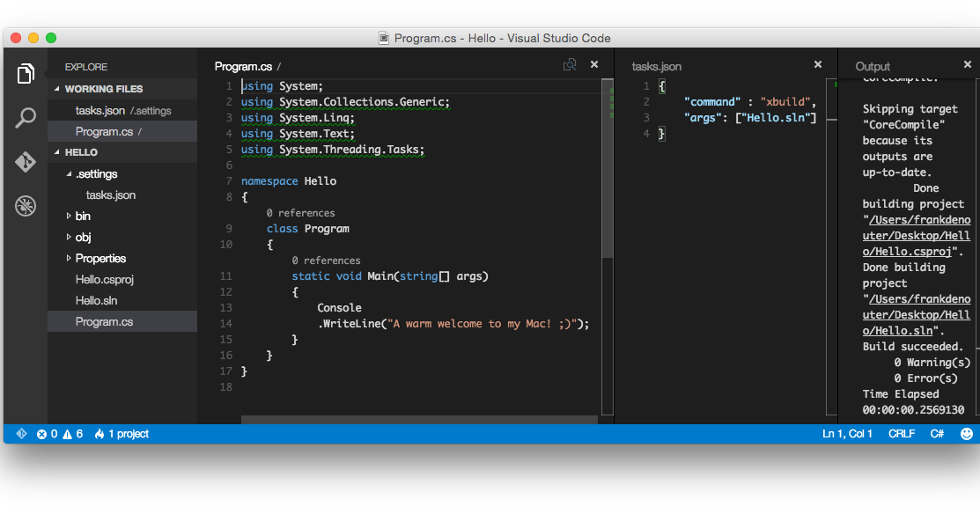Screen dimensions: 980x514
Task: Click the welcome string in WriteLine call
Action: (x=482, y=324)
